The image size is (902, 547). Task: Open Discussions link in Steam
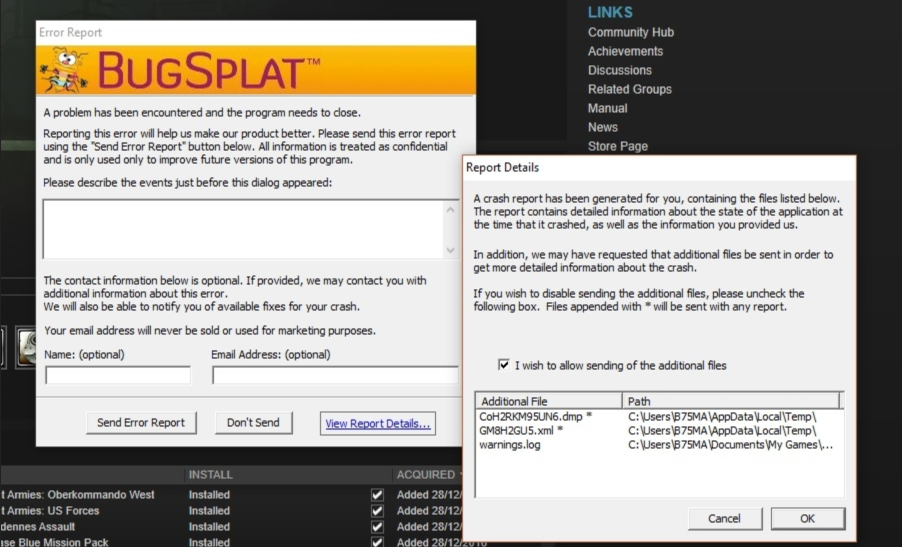click(x=620, y=70)
